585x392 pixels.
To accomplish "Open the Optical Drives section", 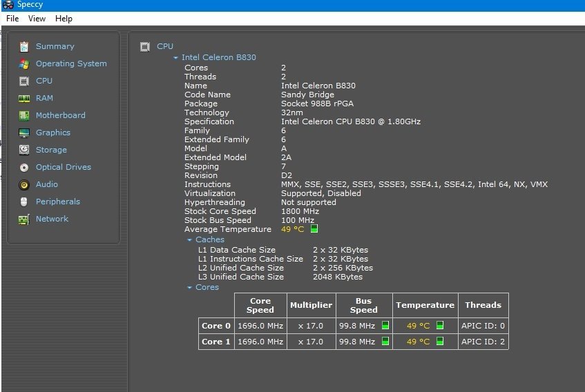I will (64, 167).
